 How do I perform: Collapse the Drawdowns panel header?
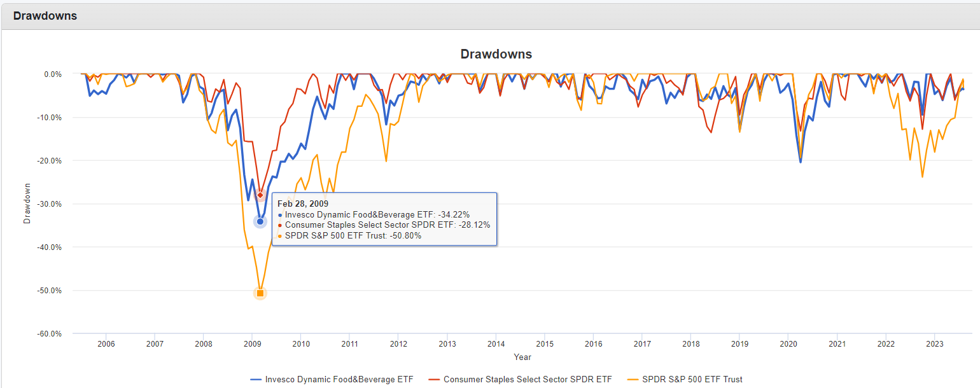pyautogui.click(x=45, y=15)
